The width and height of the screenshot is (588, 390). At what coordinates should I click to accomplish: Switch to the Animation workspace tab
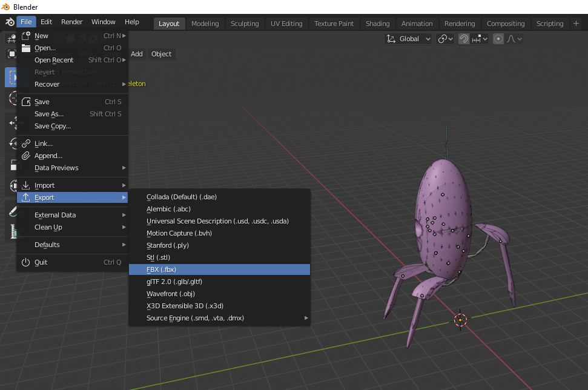(417, 24)
